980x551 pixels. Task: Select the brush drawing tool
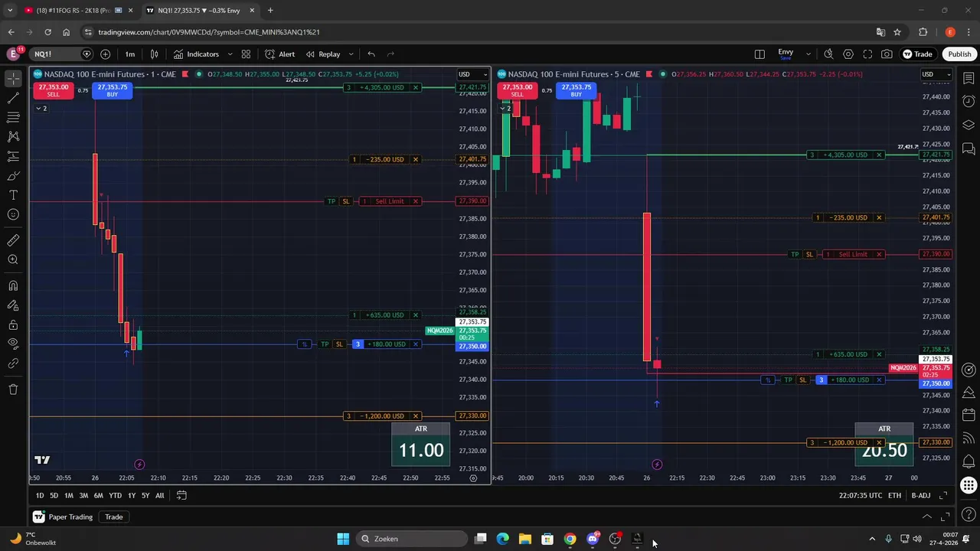[13, 175]
